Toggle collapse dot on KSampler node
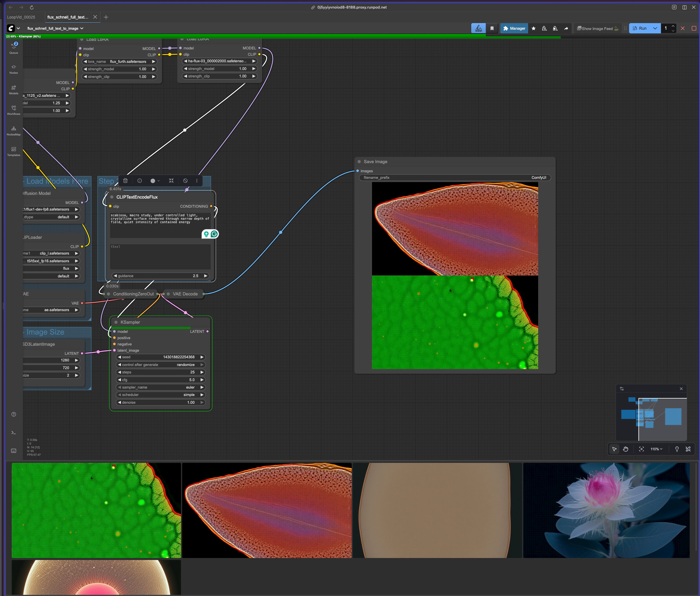The image size is (700, 596). click(x=116, y=322)
